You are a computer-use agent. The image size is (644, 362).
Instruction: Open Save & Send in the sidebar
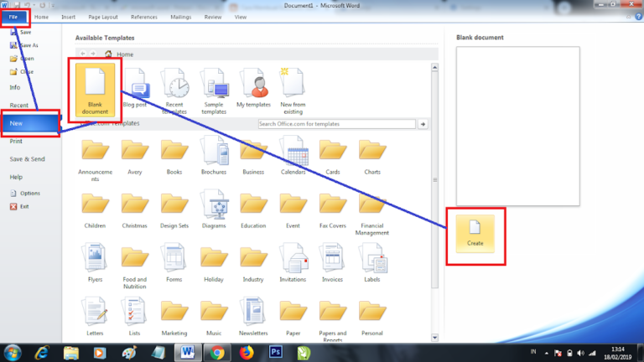pos(28,159)
